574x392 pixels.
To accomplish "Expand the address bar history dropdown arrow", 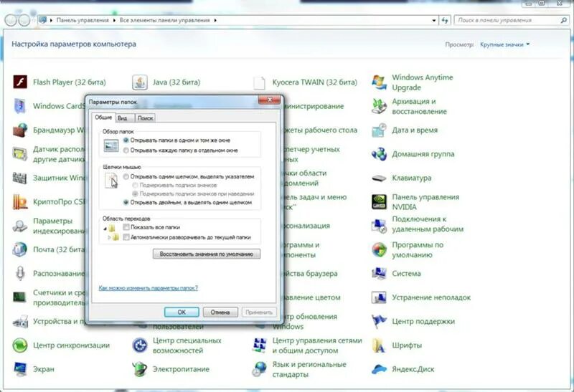I will click(434, 21).
